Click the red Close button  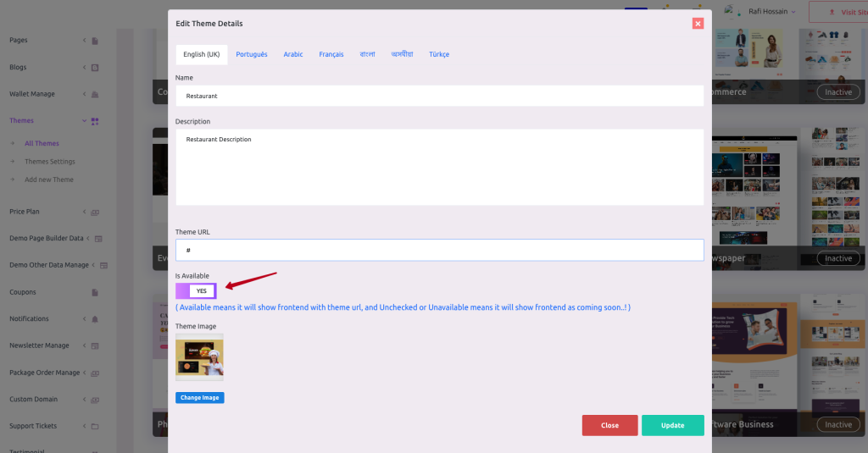tap(609, 425)
